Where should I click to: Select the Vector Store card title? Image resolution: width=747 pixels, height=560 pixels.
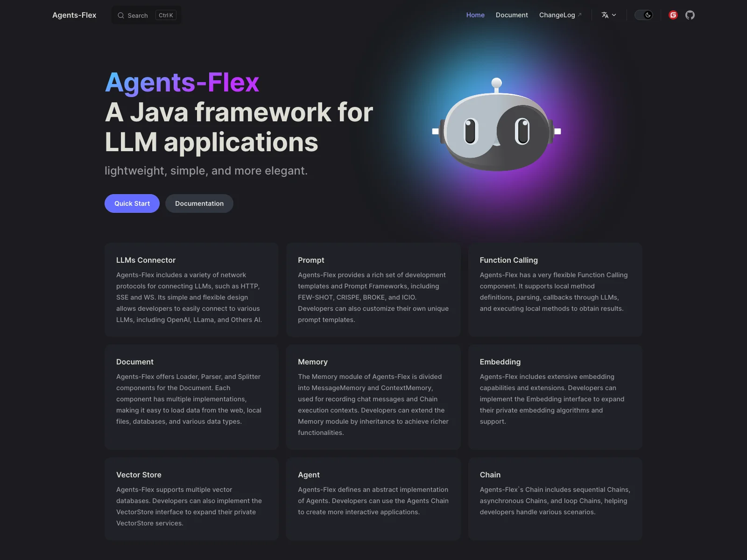139,475
